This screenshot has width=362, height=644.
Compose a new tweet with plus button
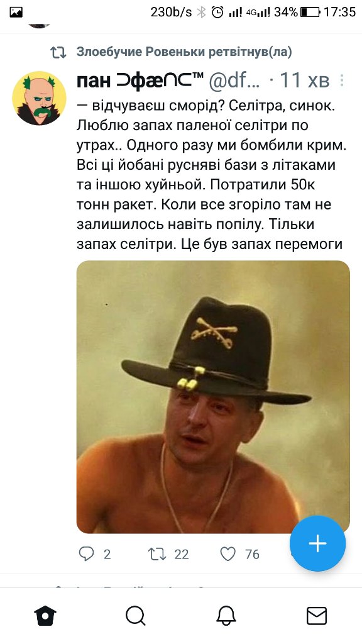317,543
